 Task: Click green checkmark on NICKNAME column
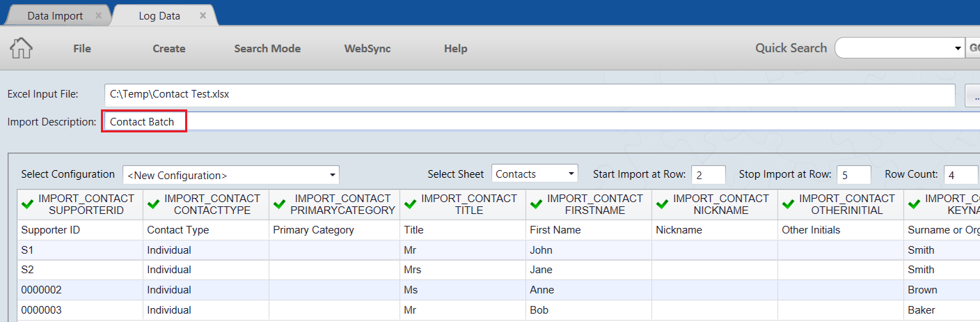(663, 204)
